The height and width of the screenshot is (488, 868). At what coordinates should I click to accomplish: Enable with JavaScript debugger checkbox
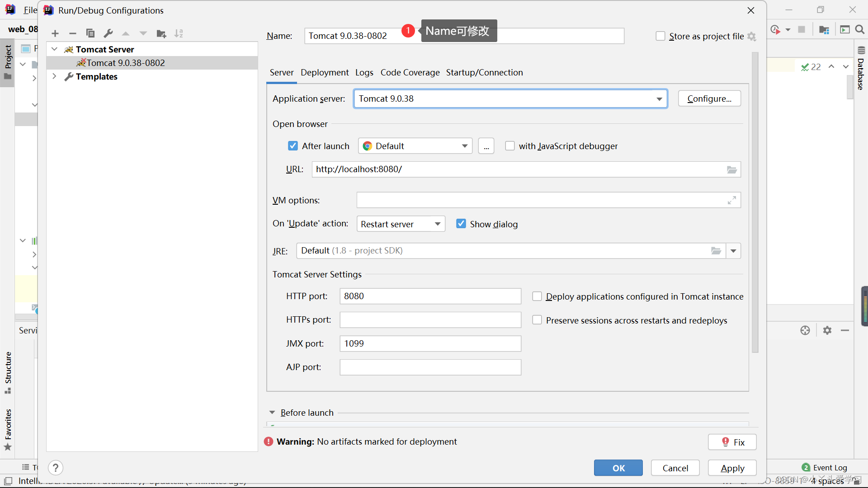coord(510,146)
